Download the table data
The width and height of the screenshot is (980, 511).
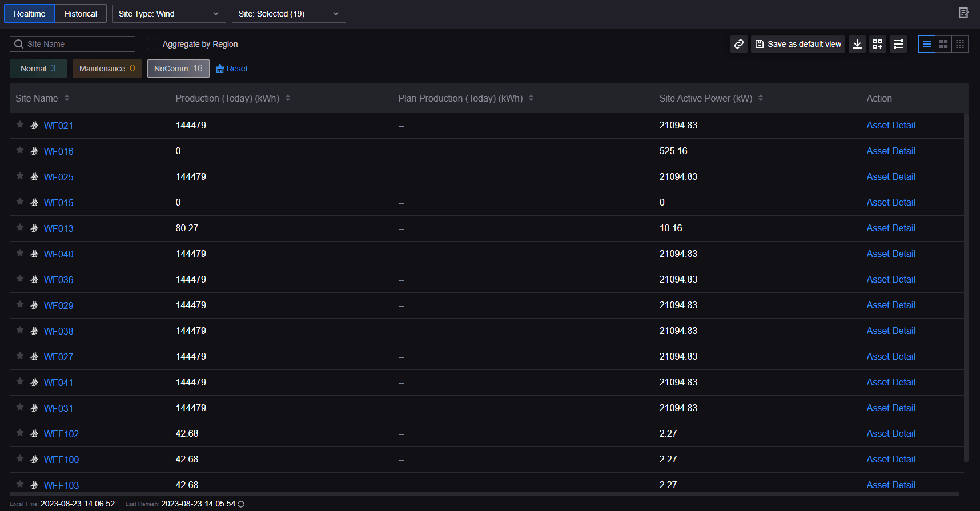coord(857,44)
